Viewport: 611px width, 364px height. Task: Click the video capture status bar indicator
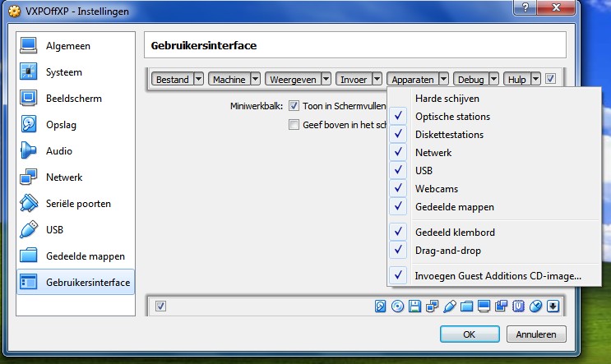pos(501,306)
